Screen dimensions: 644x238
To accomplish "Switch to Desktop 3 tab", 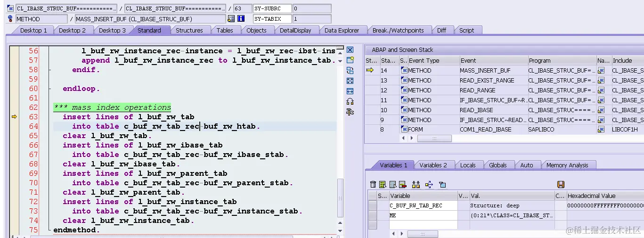I will 112,30.
